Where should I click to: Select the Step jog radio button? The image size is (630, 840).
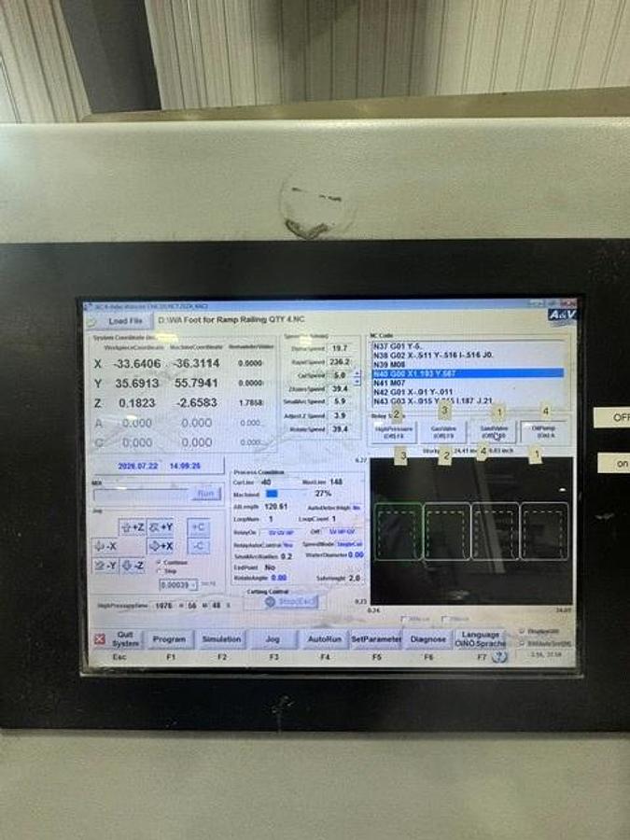tap(159, 571)
